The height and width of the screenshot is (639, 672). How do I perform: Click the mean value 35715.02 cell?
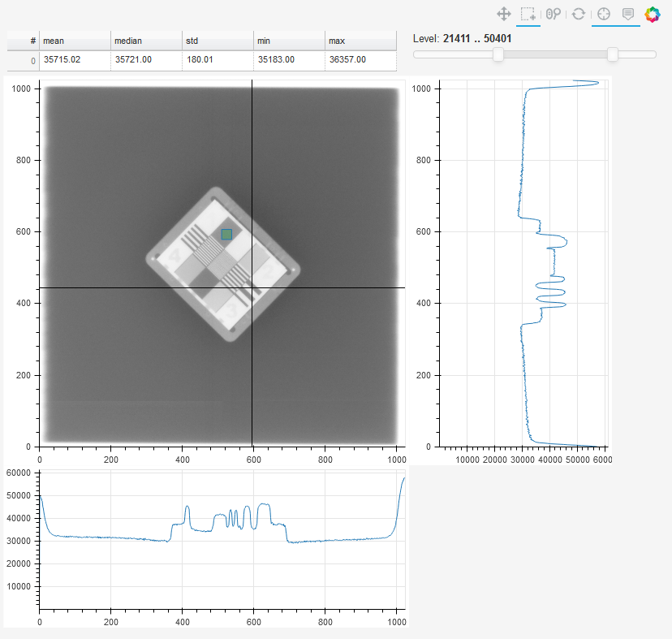pos(75,60)
